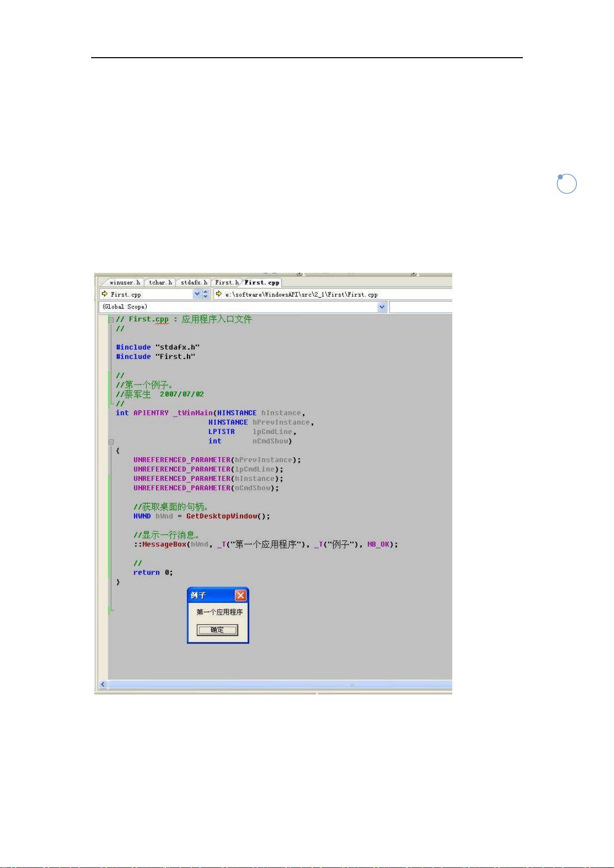Click the ::MessageBox function call

click(160, 544)
